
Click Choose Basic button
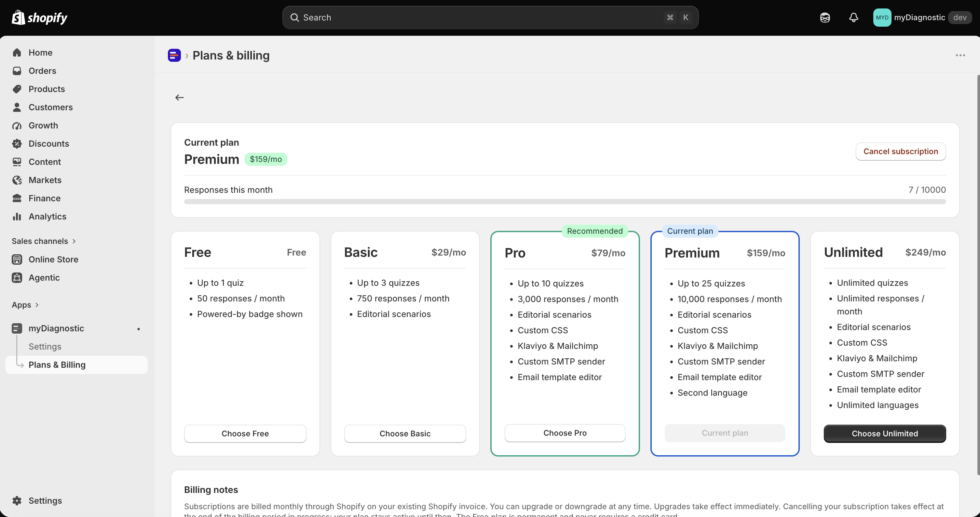coord(405,434)
